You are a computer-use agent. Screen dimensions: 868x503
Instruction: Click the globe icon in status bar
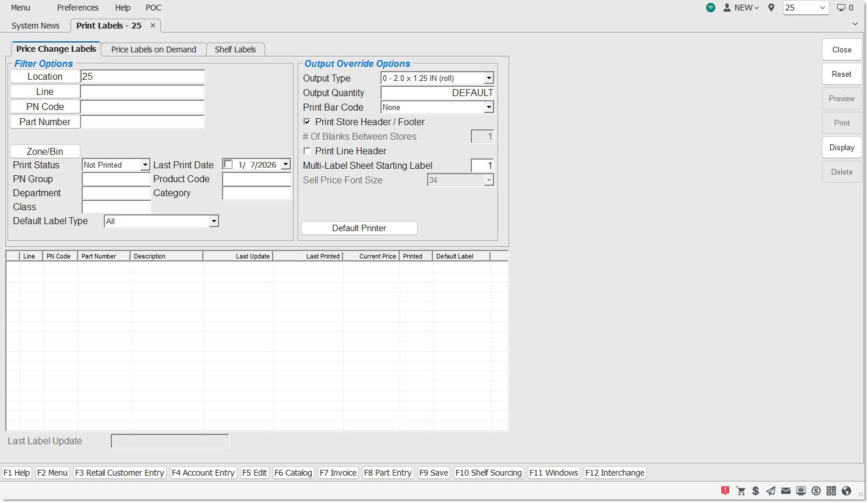pyautogui.click(x=846, y=491)
